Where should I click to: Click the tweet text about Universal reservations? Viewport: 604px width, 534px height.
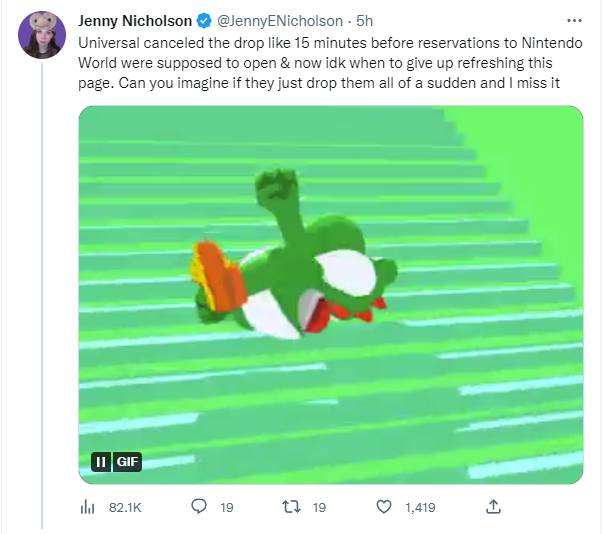330,63
